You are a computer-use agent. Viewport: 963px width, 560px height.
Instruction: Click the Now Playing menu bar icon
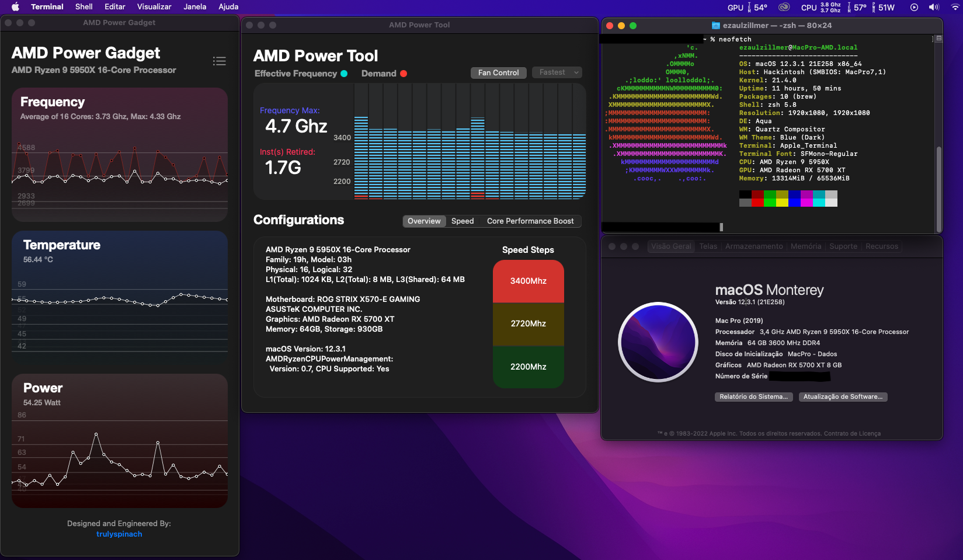[914, 7]
